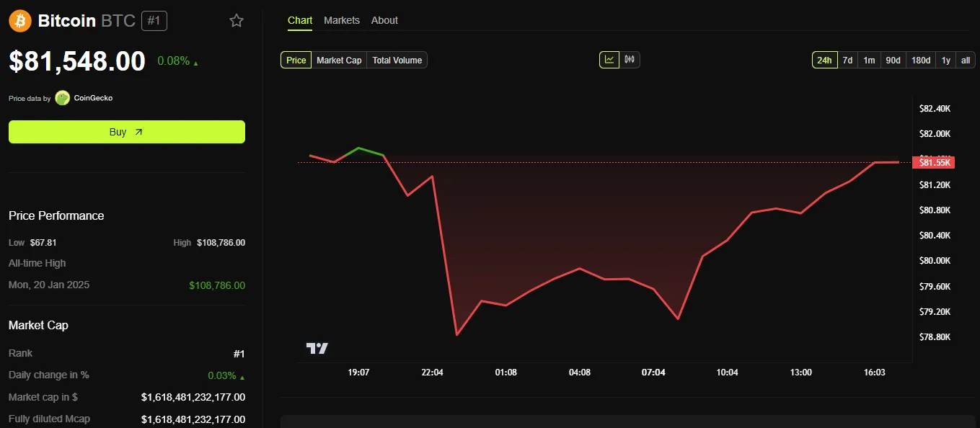Viewport: 980px width, 428px height.
Task: Click the CoinGecko gecko logo
Action: (63, 98)
